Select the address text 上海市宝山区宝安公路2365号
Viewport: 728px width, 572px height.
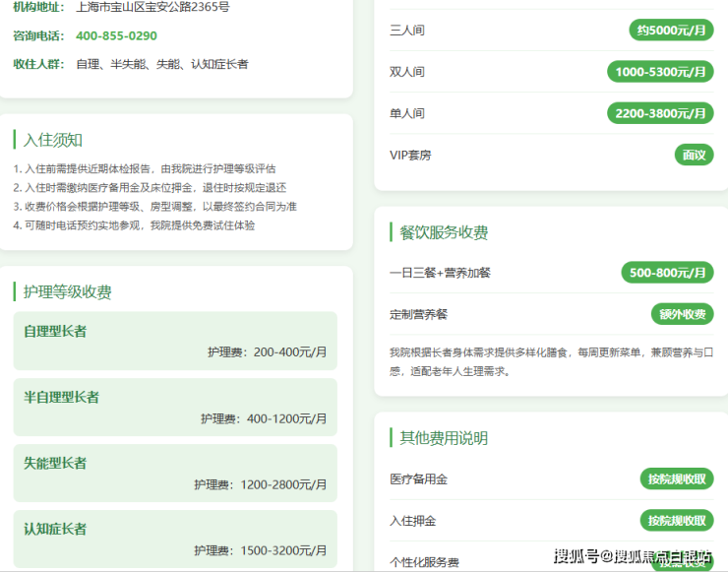[152, 7]
